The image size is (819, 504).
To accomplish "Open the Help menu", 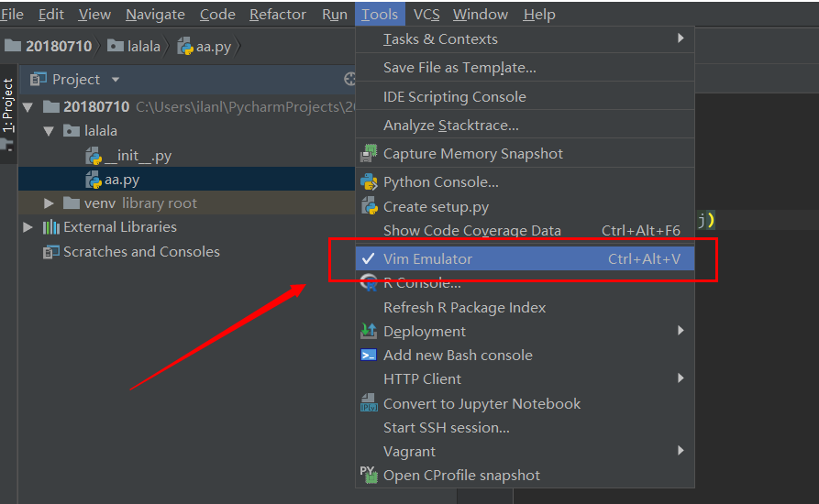I will pos(539,14).
